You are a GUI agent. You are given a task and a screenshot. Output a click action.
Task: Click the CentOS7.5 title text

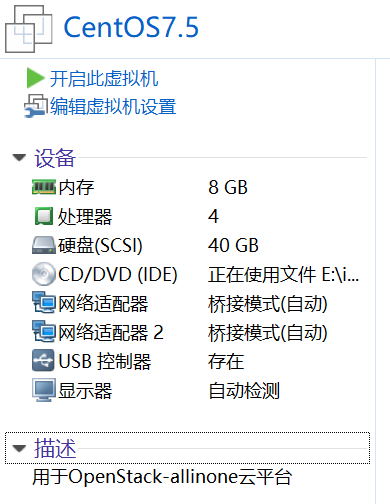[131, 27]
